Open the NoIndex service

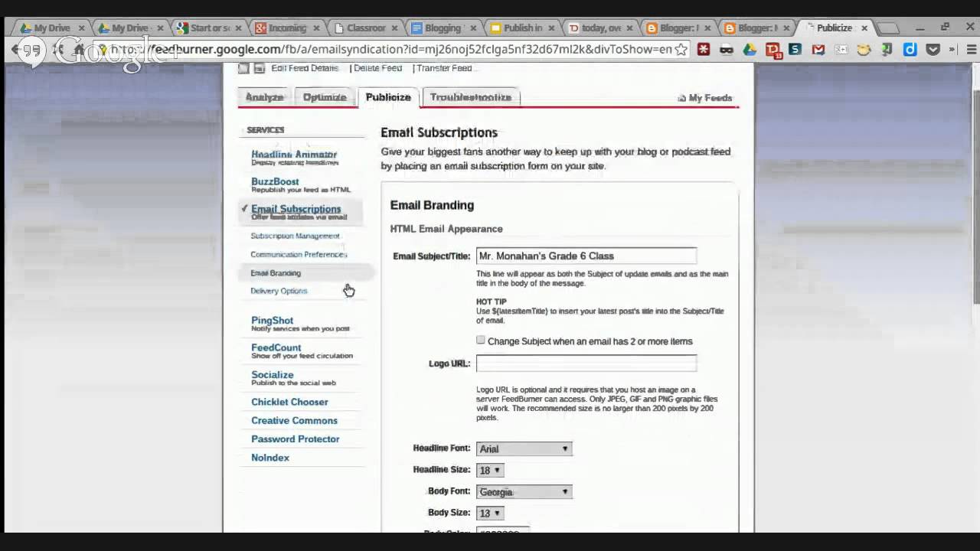[x=270, y=457]
